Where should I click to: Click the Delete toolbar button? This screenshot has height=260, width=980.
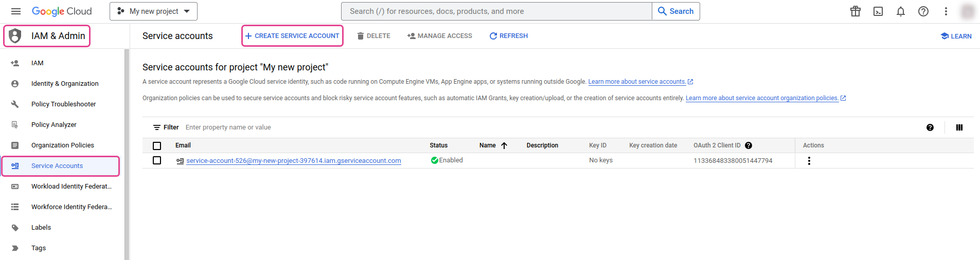tap(374, 36)
